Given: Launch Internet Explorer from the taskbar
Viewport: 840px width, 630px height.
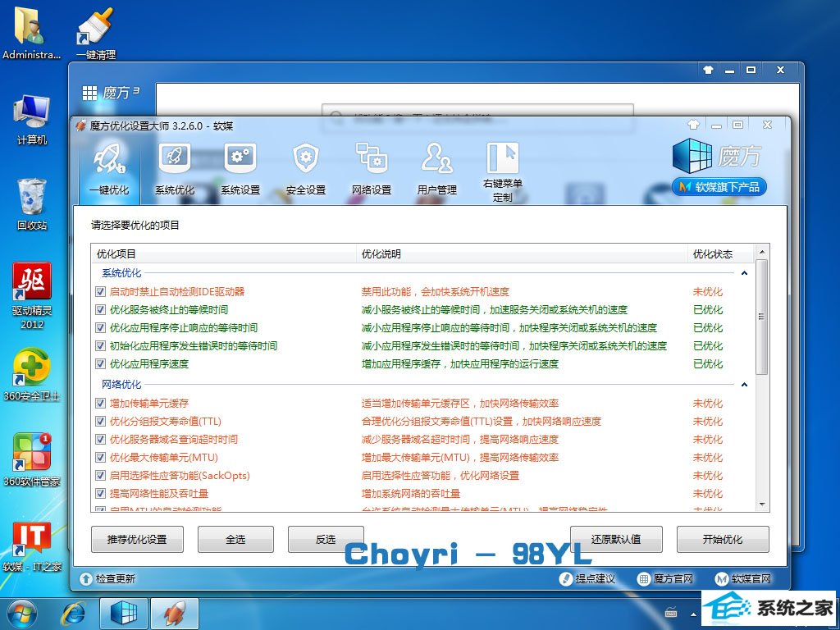Looking at the screenshot, I should (x=73, y=614).
